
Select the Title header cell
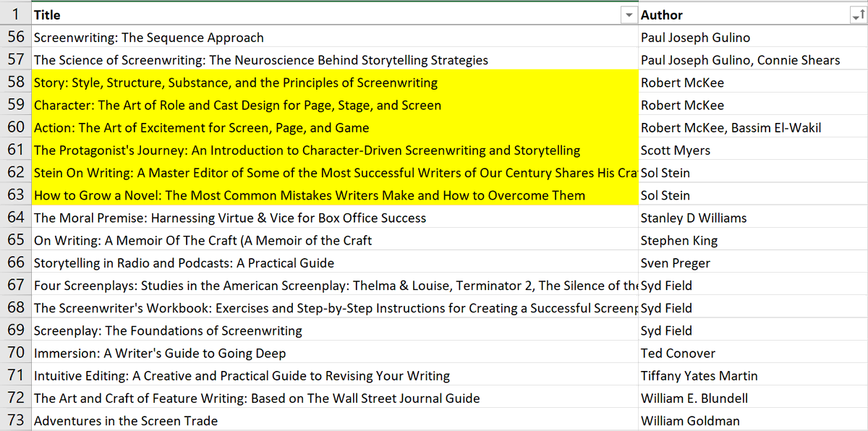point(335,14)
